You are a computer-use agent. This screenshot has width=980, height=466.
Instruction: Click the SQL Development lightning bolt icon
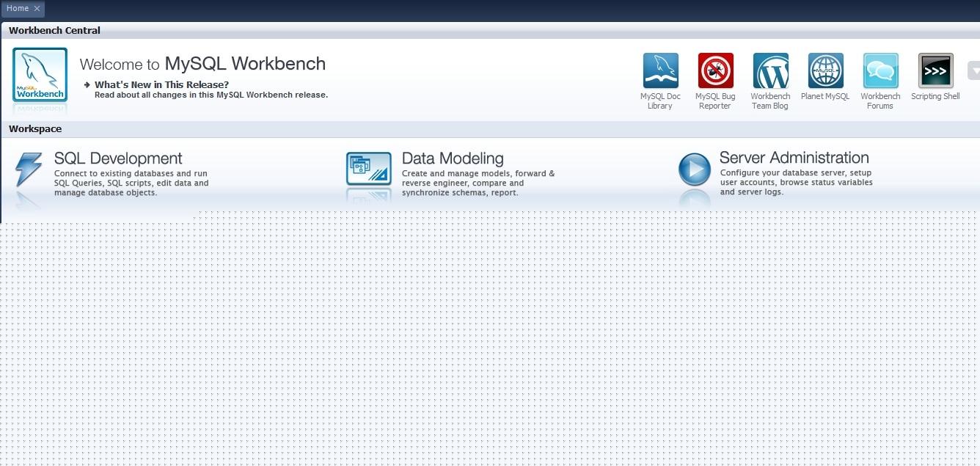tap(29, 170)
